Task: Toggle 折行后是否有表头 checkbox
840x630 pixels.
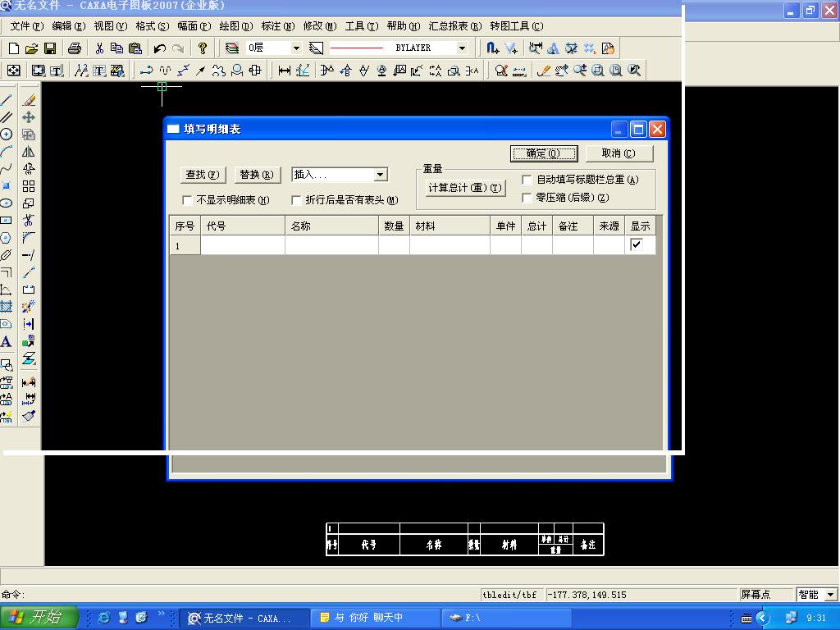Action: (296, 200)
